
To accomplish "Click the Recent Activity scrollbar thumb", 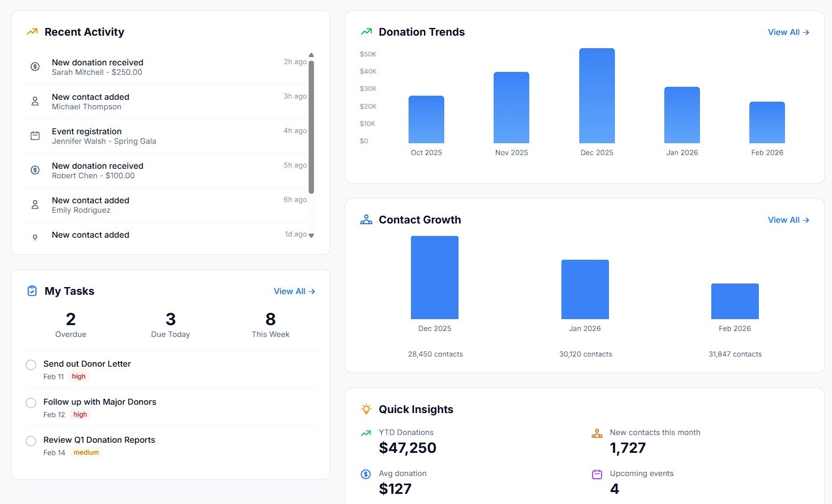I will pos(311,127).
